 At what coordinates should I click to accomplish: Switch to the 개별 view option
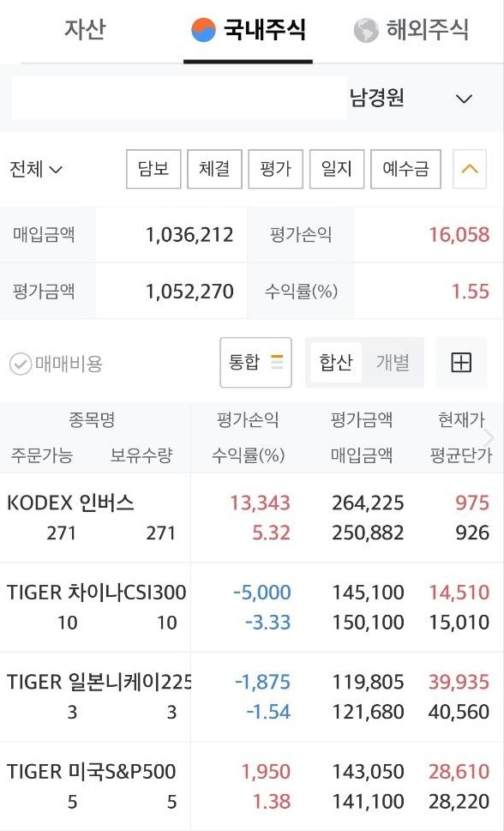[393, 363]
